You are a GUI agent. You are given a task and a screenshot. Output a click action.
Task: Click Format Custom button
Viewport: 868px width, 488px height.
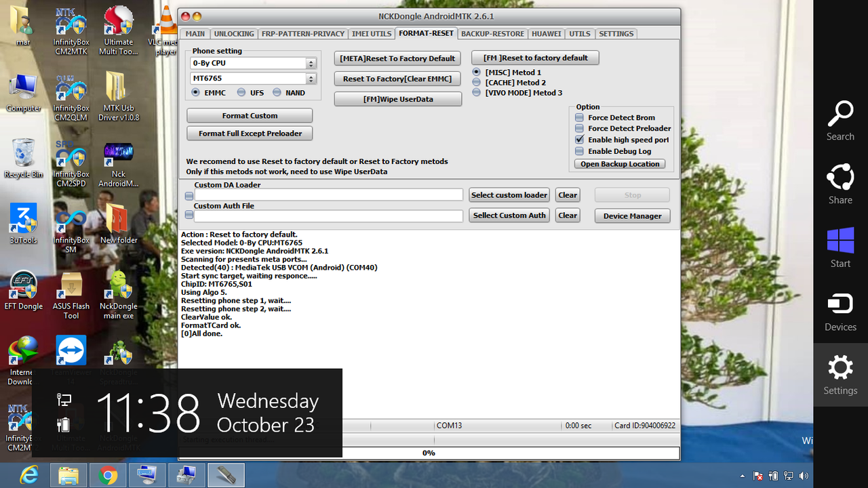point(250,116)
